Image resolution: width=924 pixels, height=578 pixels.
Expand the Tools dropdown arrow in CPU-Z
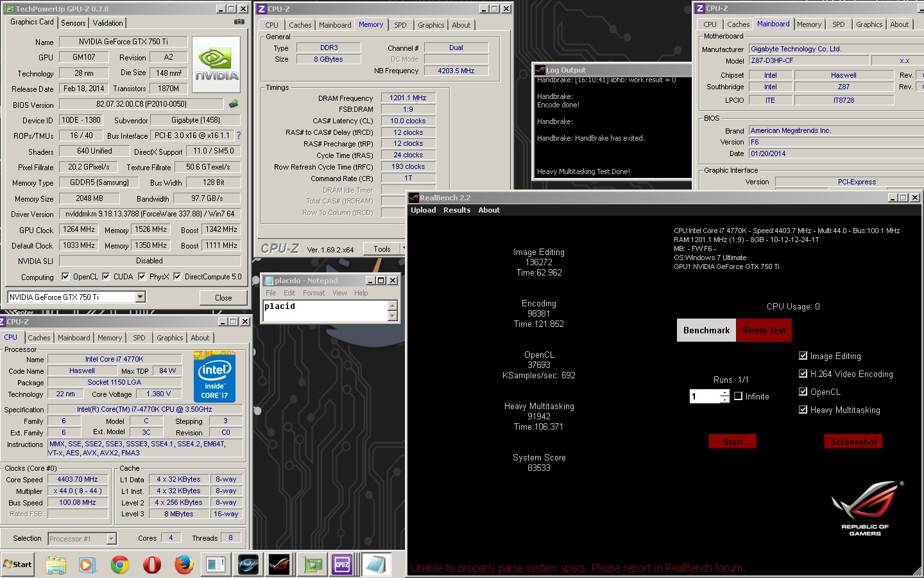tap(403, 249)
